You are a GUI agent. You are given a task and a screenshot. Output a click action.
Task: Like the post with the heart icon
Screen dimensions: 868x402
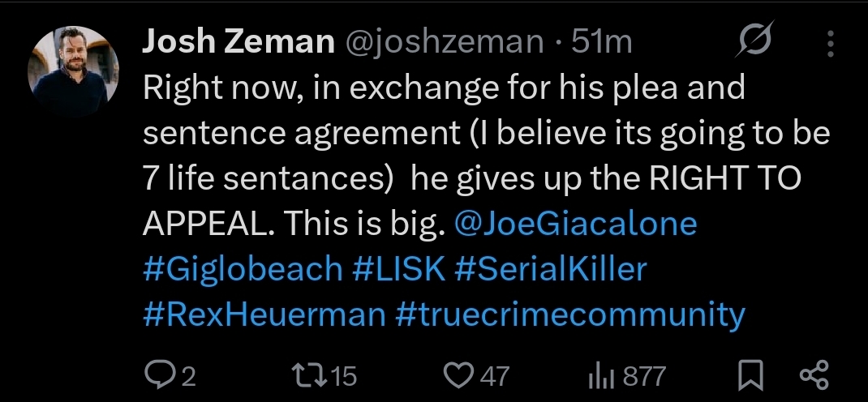[459, 375]
